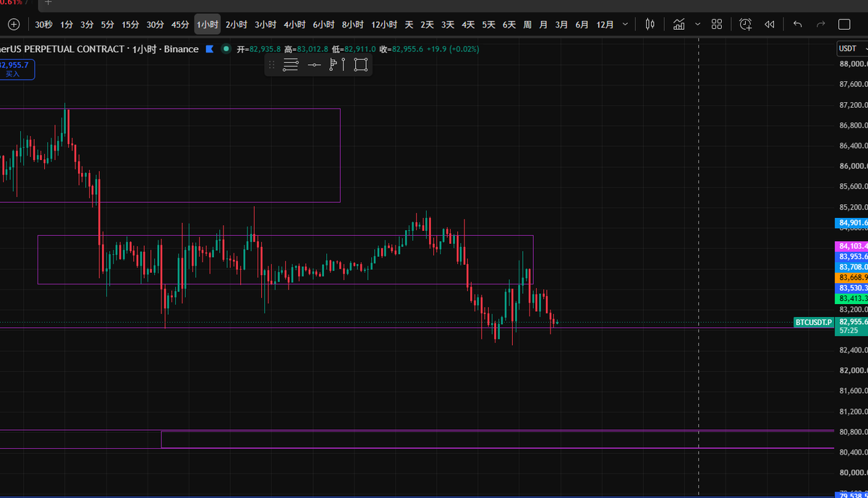
Task: Select the 8小时 timeframe
Action: click(x=352, y=25)
